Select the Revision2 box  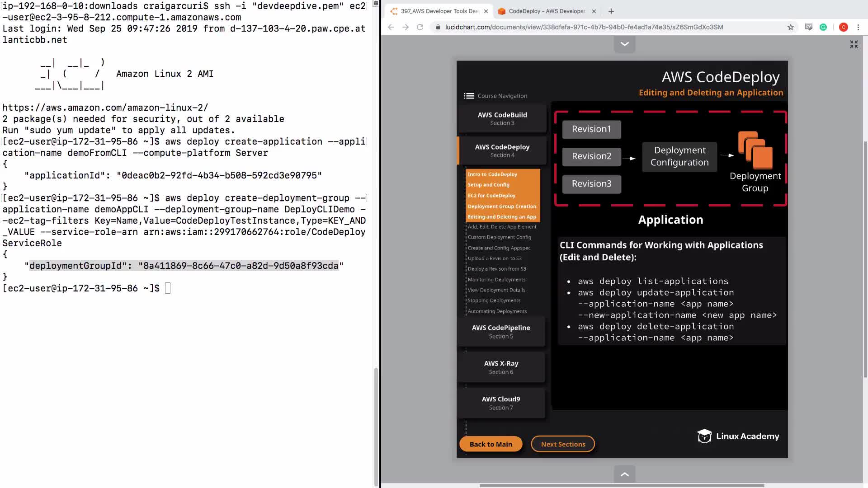(591, 156)
